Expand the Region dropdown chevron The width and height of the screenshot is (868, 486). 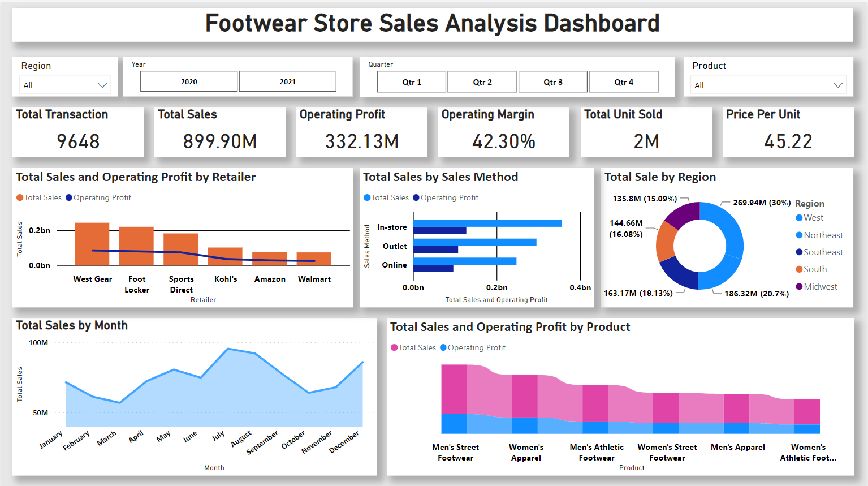pyautogui.click(x=102, y=85)
